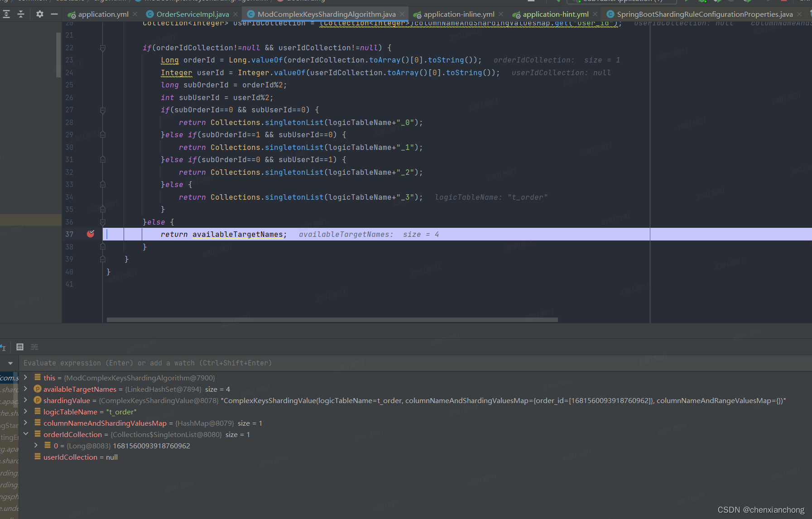This screenshot has width=812, height=519.
Task: Open SpringBootShardingRuleConfigurationProperties.java tab
Action: [x=705, y=14]
